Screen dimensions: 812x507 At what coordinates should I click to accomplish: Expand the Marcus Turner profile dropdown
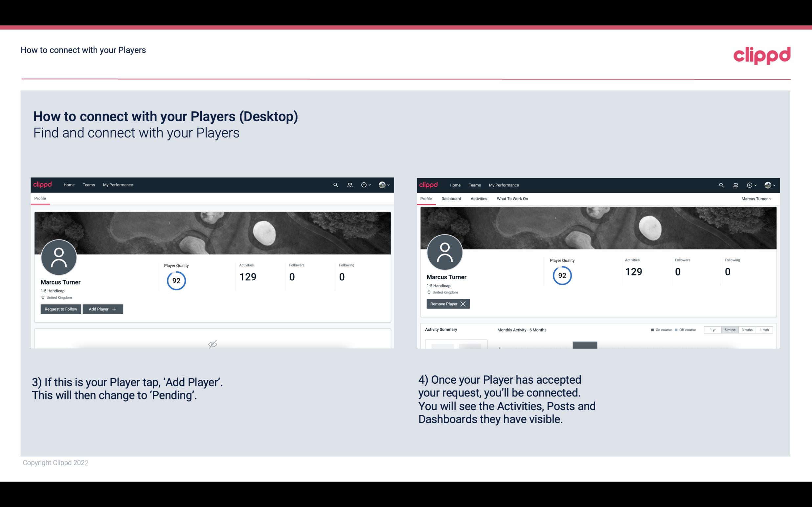(x=756, y=199)
